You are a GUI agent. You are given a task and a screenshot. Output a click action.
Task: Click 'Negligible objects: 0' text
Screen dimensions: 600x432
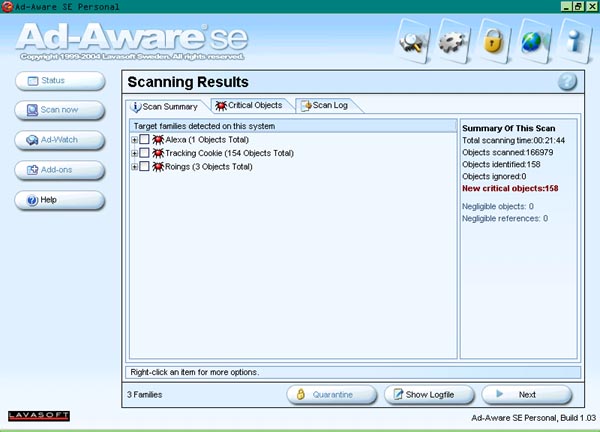(x=497, y=207)
